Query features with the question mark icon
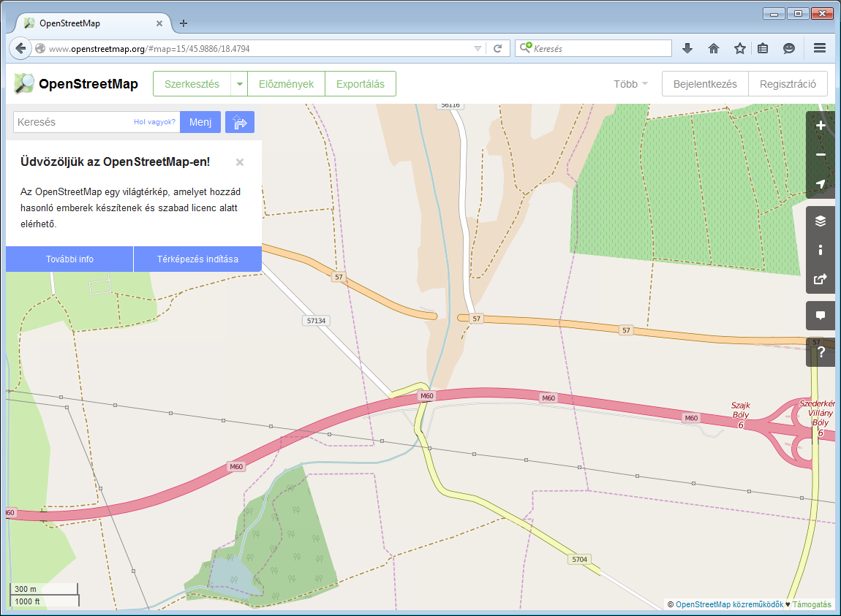This screenshot has width=841, height=616. [x=820, y=352]
